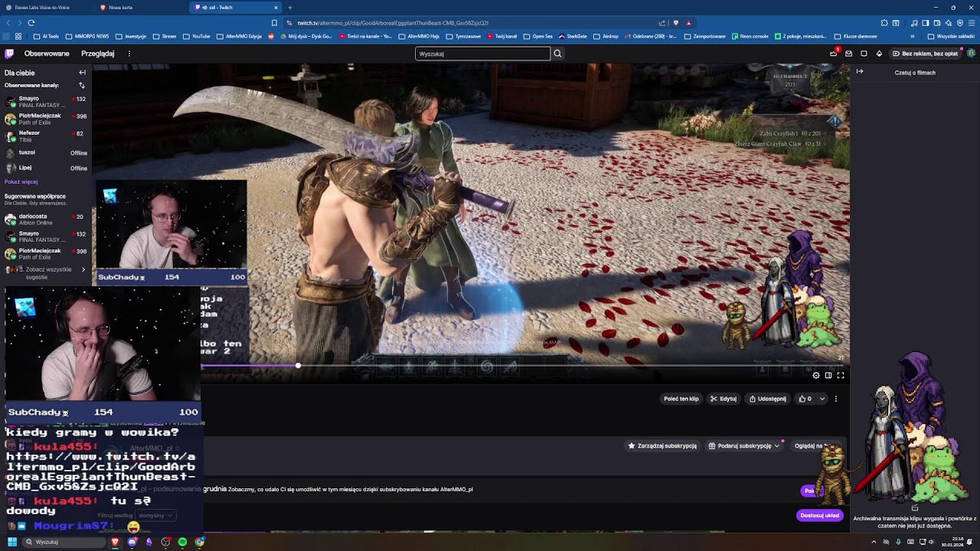Screen dimensions: 980x551
Task: Open the Twitch user avatar menu
Action: pyautogui.click(x=971, y=54)
